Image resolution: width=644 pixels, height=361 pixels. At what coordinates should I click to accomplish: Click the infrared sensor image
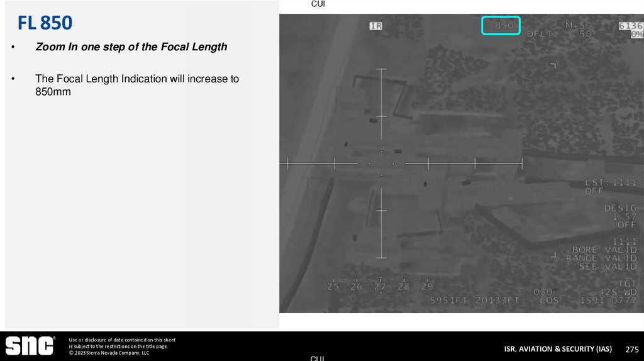(461, 164)
